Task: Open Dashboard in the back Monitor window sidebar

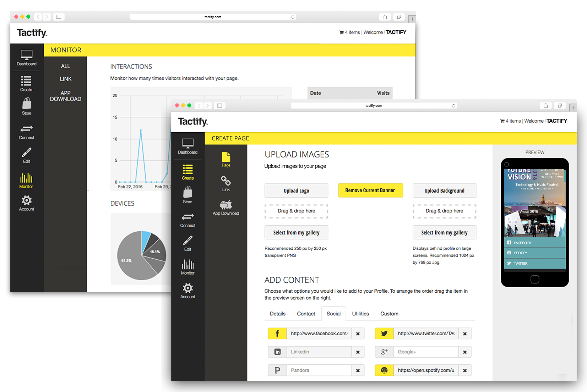Action: 27,58
